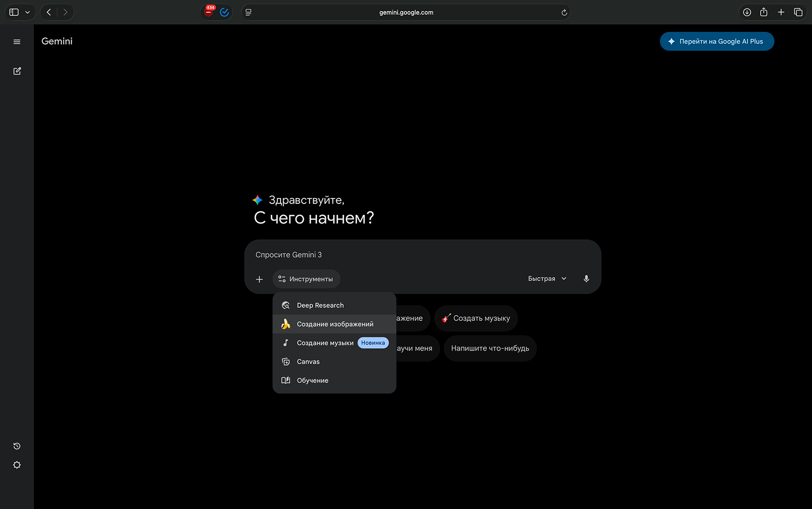Pick Canvas from the tools menu

308,362
